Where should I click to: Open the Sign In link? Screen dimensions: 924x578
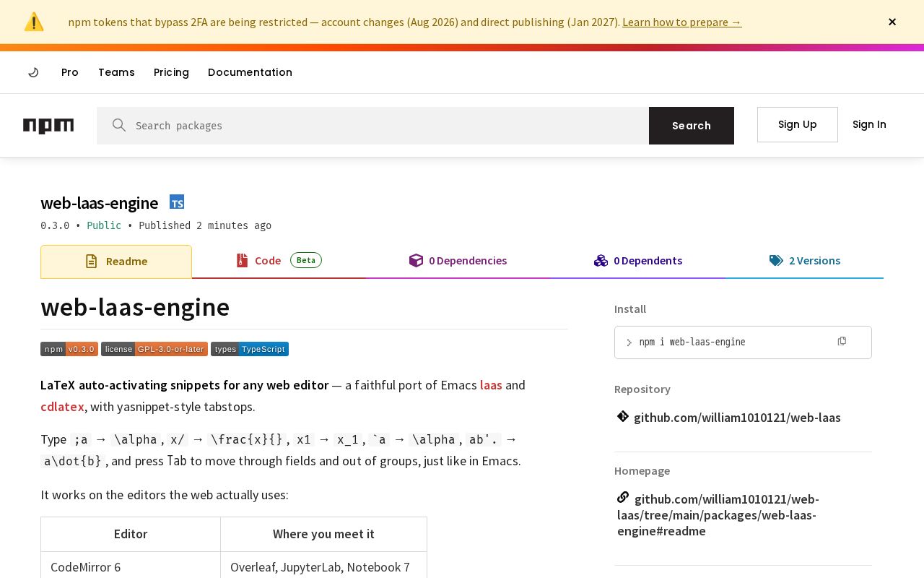[869, 124]
